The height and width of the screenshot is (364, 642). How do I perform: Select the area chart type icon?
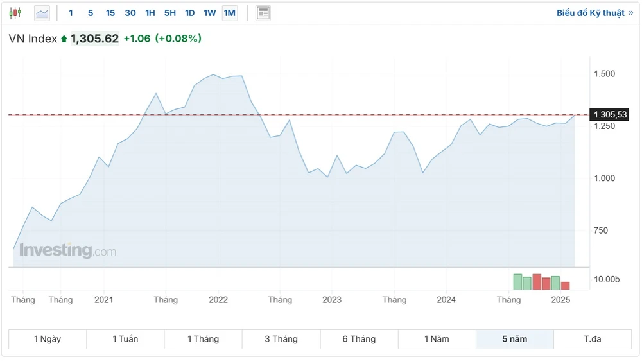point(42,13)
